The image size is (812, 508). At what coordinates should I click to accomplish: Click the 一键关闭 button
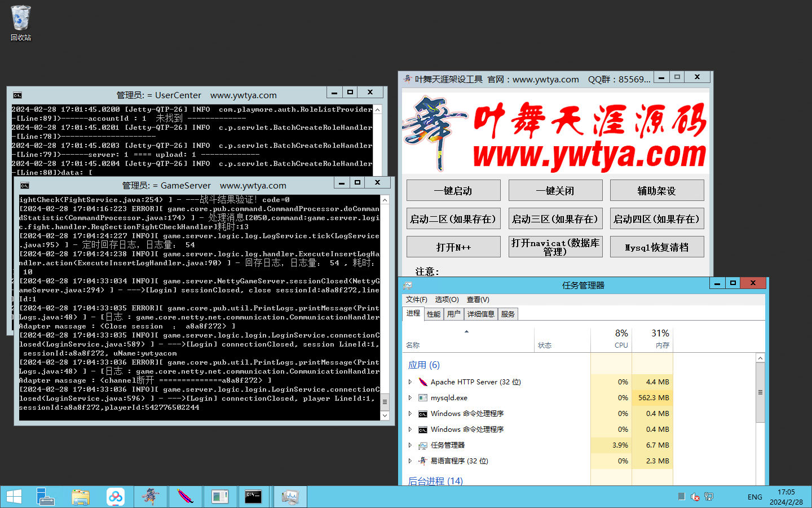pyautogui.click(x=555, y=190)
